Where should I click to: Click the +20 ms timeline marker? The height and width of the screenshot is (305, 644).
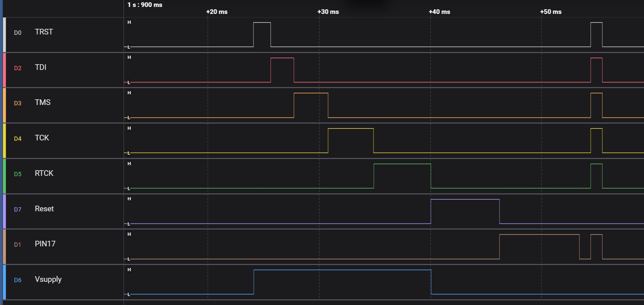tap(216, 12)
